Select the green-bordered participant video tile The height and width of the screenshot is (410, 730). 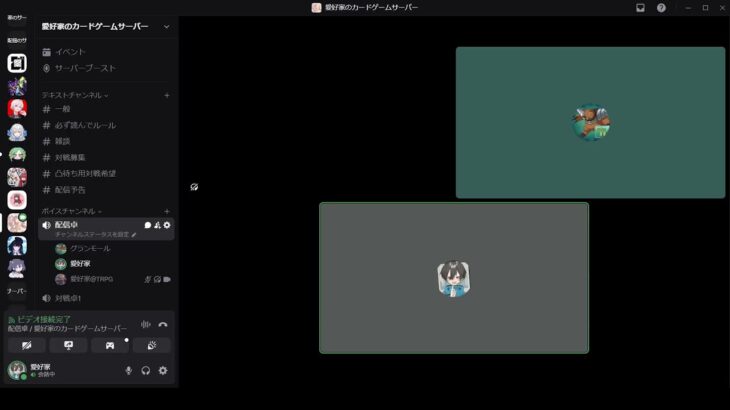point(454,278)
